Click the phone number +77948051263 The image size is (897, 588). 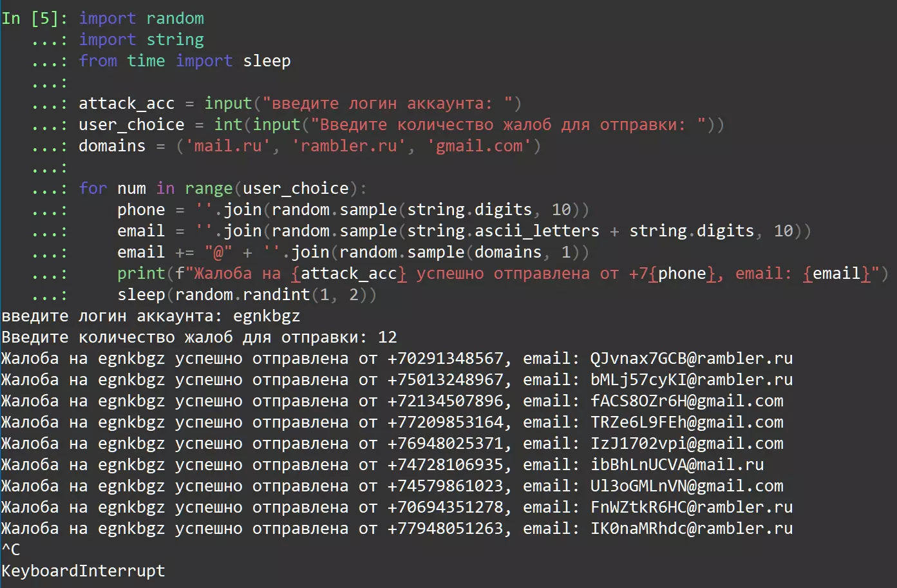445,528
